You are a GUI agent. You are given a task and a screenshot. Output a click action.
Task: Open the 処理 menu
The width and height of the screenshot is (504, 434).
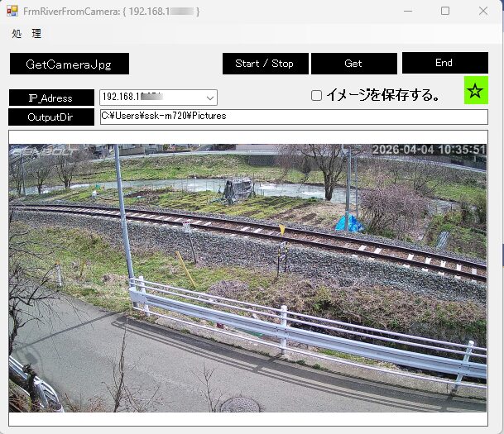26,34
